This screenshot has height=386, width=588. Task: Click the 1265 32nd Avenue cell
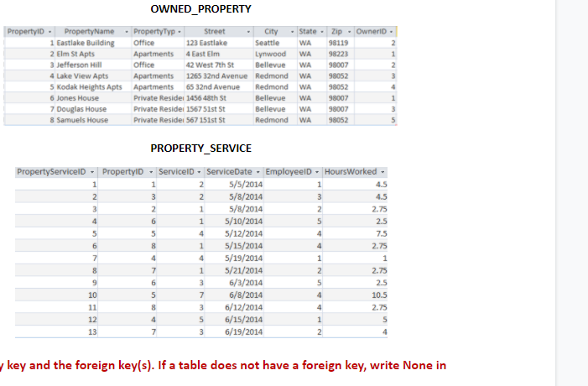pos(219,76)
